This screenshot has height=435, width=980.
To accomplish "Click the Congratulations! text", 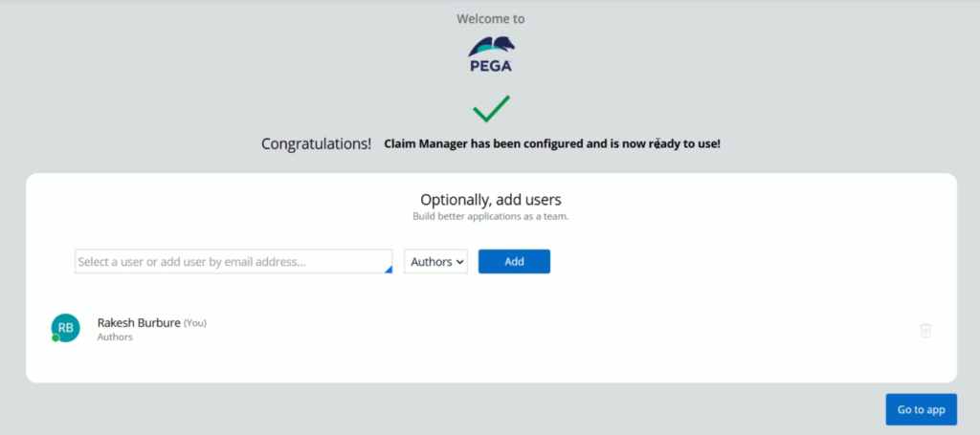I will [316, 143].
